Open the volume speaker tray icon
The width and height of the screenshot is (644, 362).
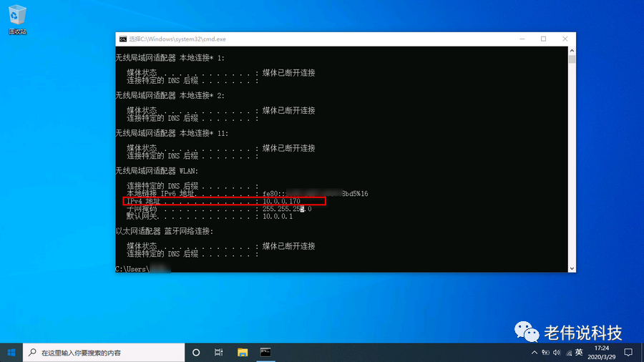[x=557, y=353]
